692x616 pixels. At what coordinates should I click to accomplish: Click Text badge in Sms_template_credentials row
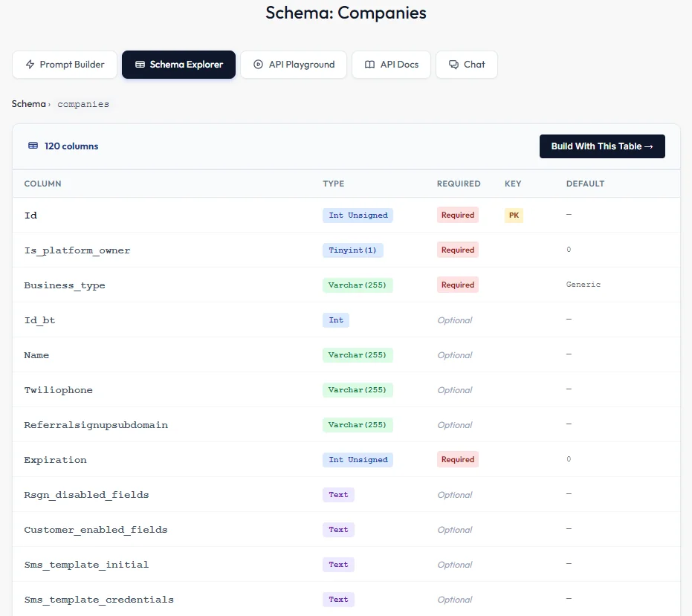338,599
